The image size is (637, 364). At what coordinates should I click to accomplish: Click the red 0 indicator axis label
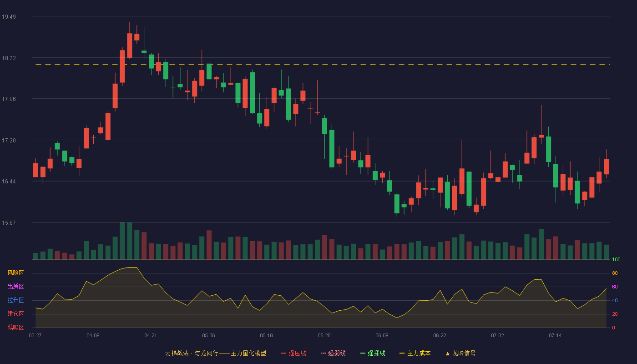(x=613, y=328)
